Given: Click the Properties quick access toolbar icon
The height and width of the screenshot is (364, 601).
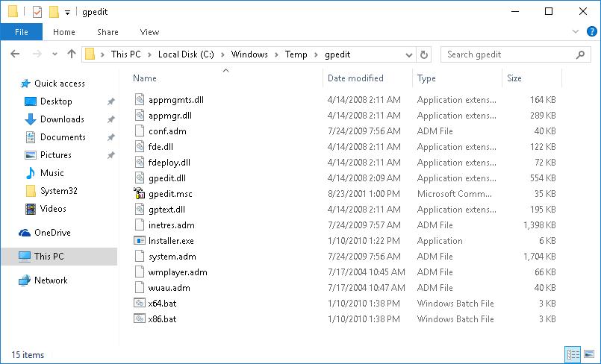Looking at the screenshot, I should click(x=37, y=12).
